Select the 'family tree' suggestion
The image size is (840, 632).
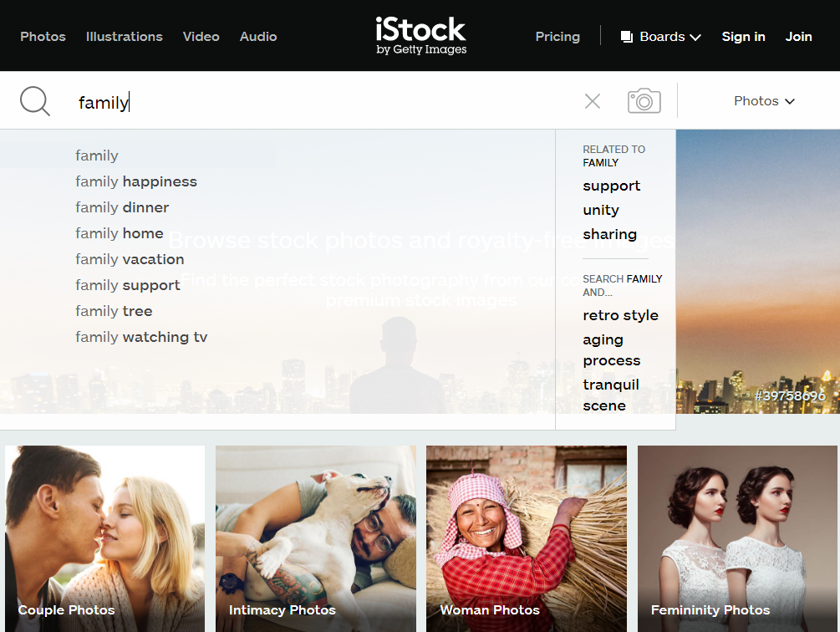click(114, 311)
